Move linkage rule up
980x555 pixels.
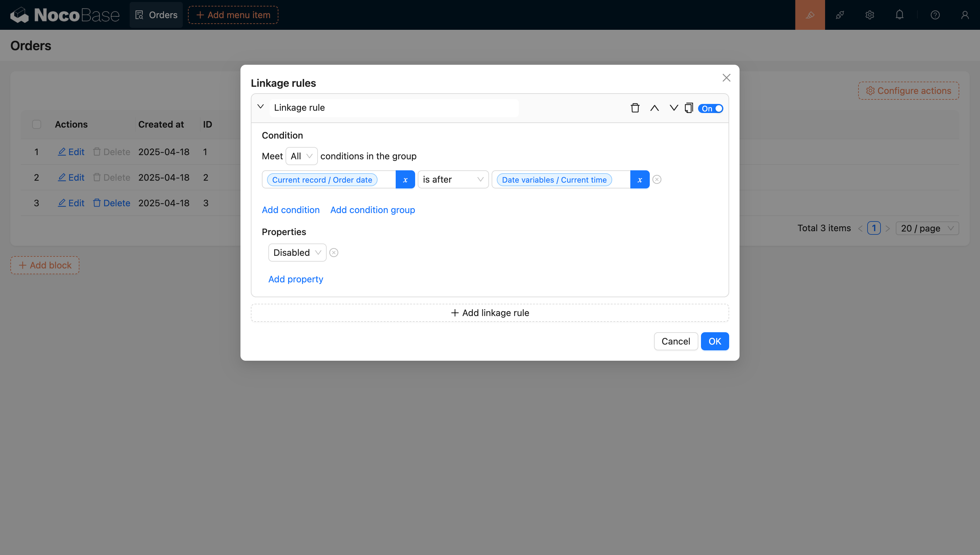tap(654, 108)
